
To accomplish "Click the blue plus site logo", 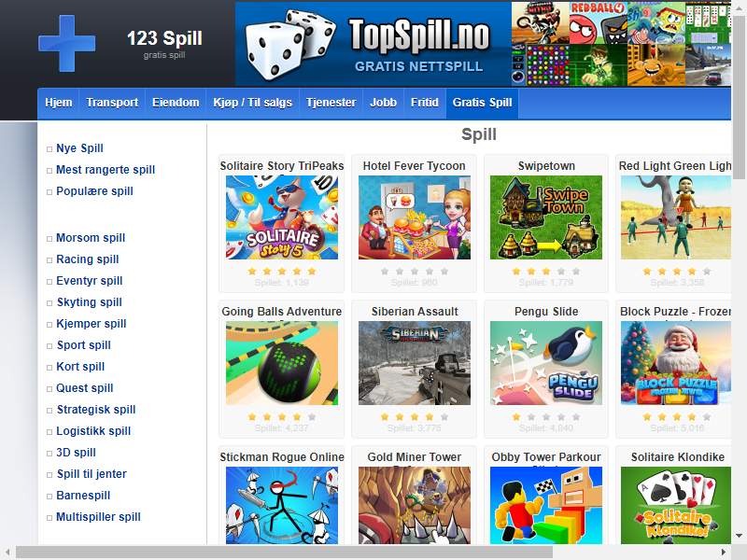I will (66, 43).
